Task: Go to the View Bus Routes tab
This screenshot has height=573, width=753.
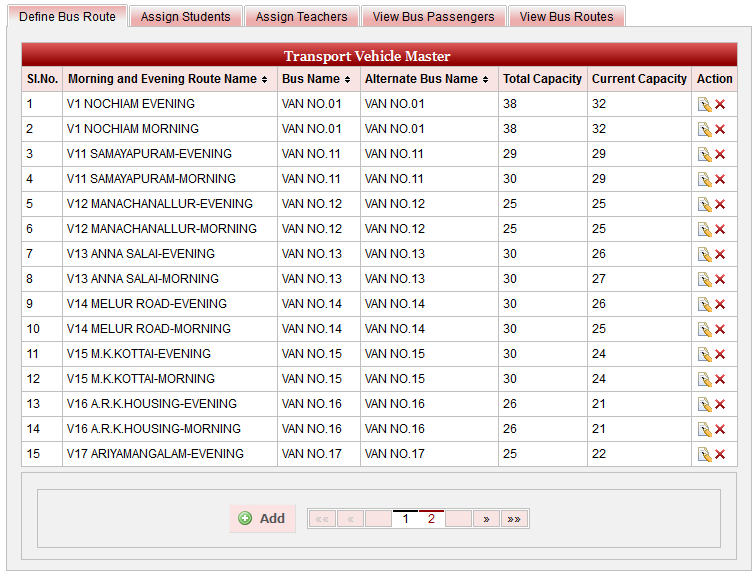Action: (566, 17)
